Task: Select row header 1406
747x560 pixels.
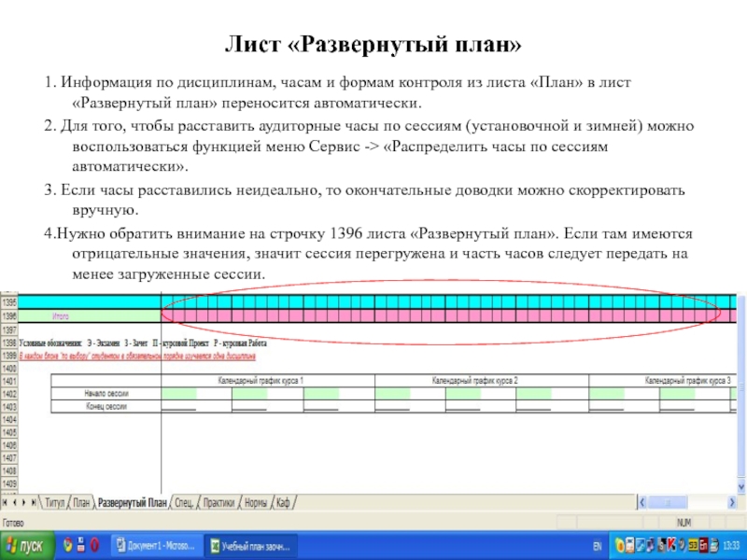Action: click(9, 445)
